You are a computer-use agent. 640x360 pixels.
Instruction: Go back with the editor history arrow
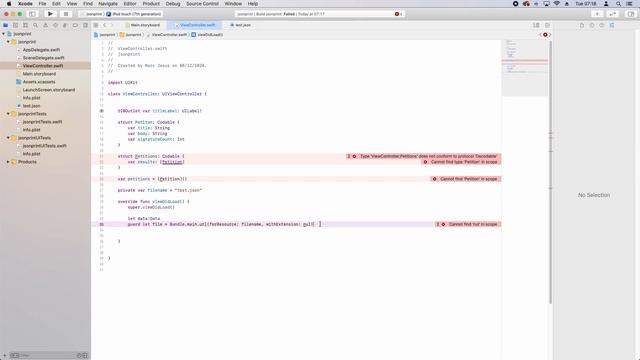pyautogui.click(x=104, y=25)
